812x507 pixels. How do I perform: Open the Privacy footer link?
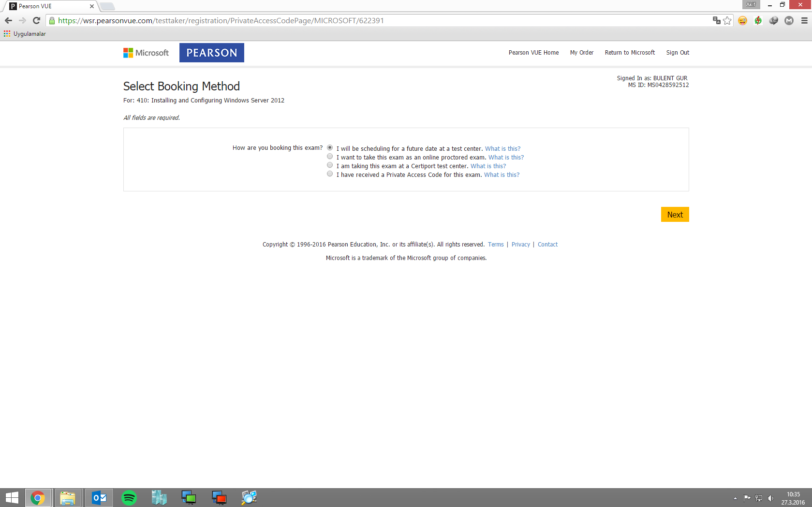click(x=521, y=245)
